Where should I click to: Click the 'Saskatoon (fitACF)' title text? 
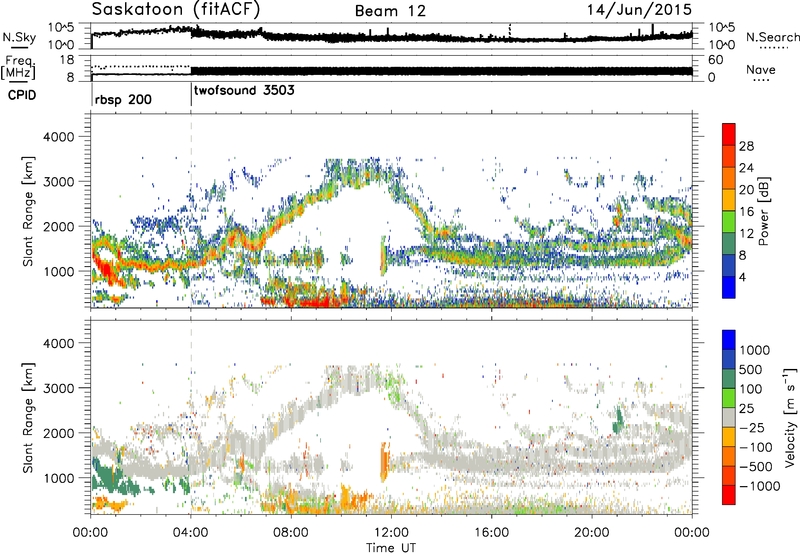click(176, 9)
